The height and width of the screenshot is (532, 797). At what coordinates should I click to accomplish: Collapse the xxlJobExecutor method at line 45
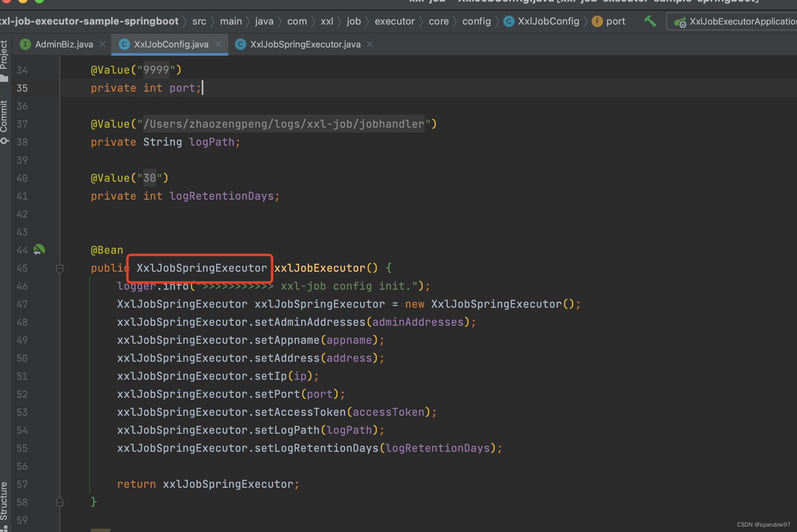tap(60, 268)
